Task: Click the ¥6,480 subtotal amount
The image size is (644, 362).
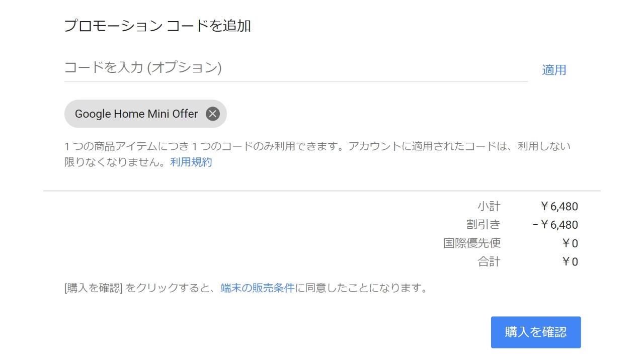Action: (x=558, y=206)
